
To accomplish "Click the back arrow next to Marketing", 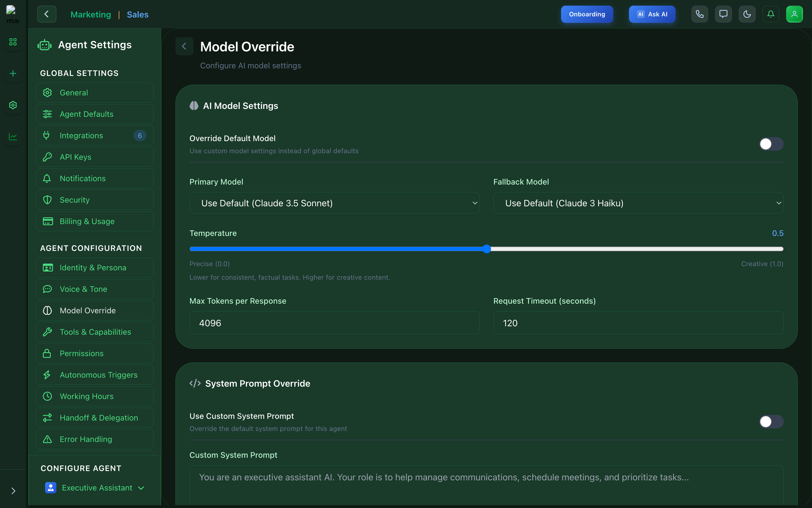I will click(x=47, y=14).
